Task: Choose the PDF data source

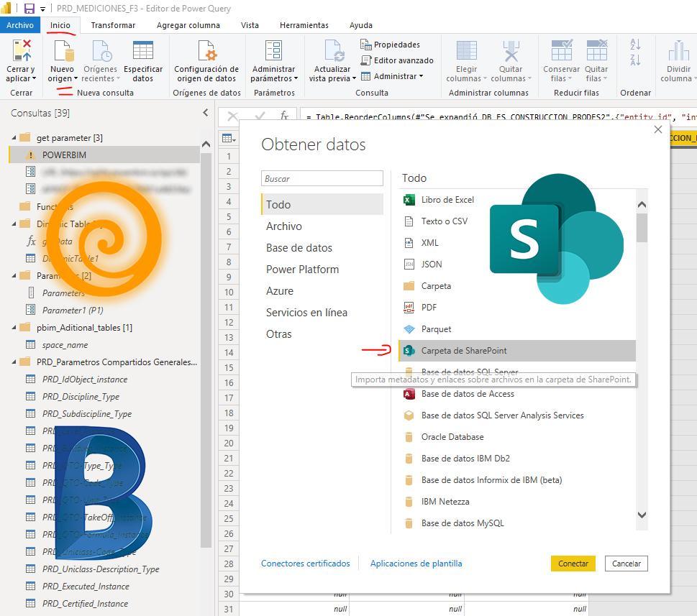Action: 429,308
